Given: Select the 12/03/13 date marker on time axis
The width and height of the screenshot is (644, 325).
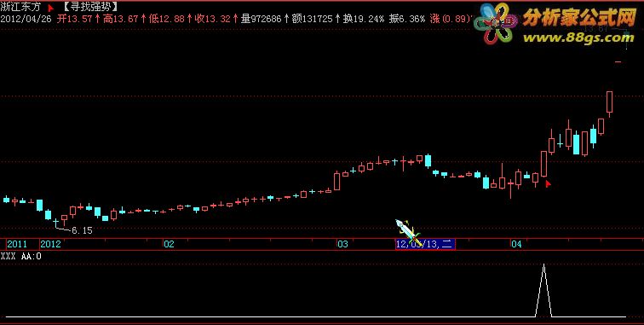Looking at the screenshot, I should (425, 244).
